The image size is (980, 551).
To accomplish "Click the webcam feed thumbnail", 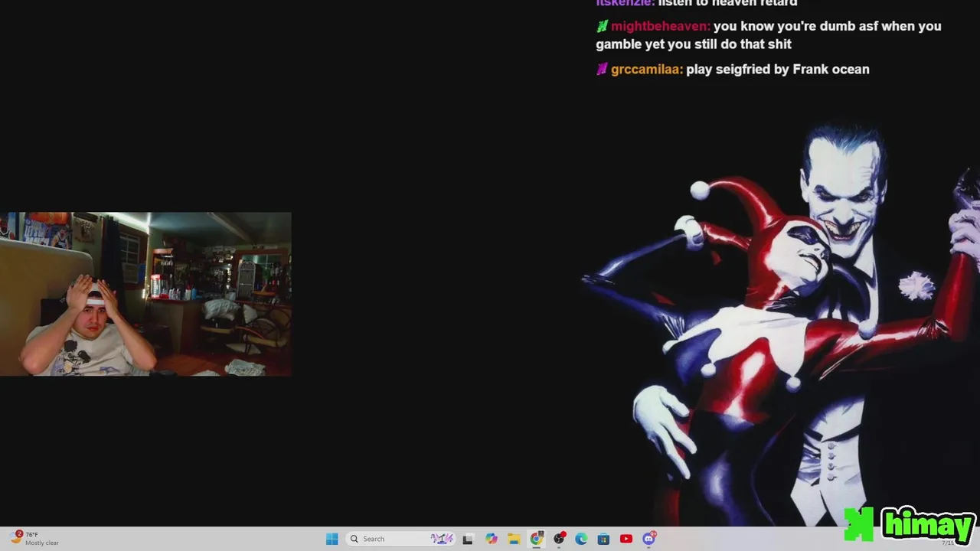I will 145,294.
